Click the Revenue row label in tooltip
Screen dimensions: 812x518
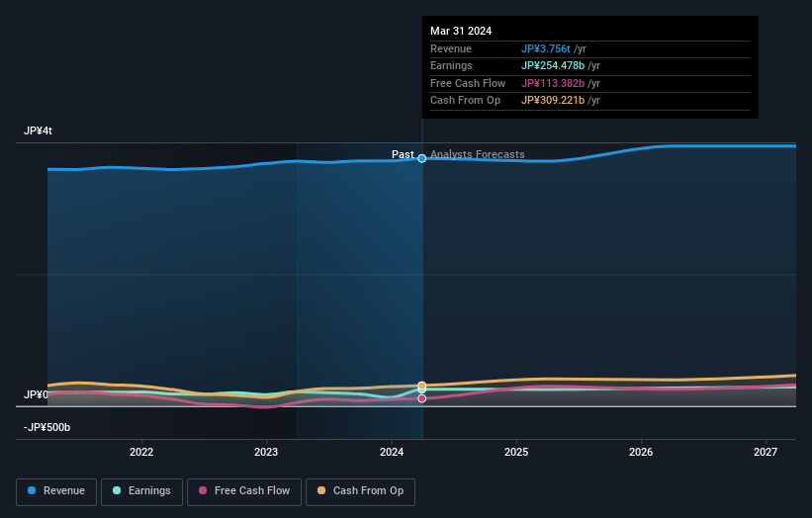tap(451, 48)
